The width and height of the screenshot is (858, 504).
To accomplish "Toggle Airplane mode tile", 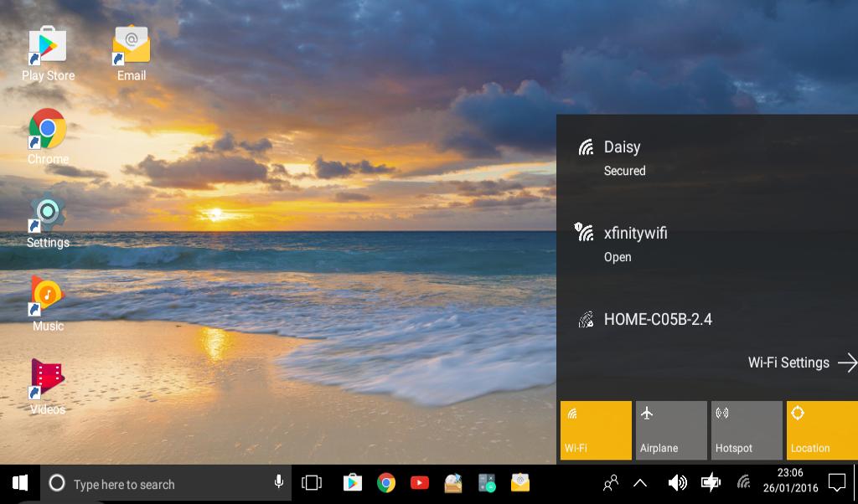I will 671,430.
